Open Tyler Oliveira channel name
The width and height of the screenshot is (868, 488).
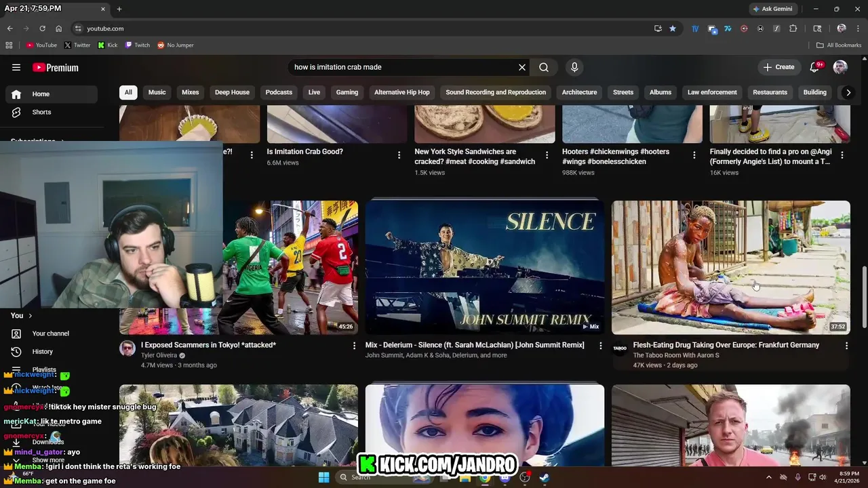(x=159, y=355)
